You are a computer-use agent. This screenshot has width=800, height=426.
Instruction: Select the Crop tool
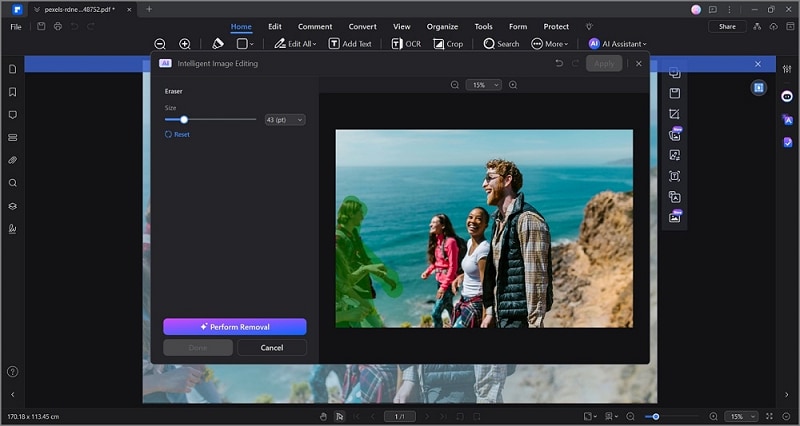(x=448, y=44)
